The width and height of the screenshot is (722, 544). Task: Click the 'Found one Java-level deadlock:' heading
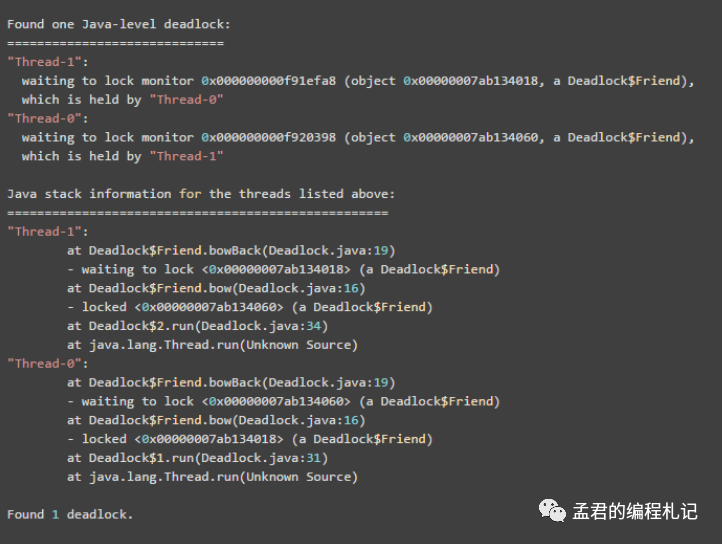(x=119, y=24)
